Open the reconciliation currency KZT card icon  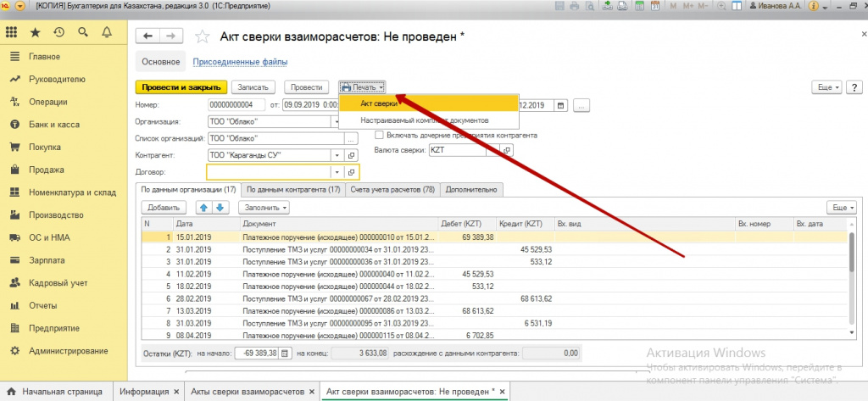pos(508,150)
